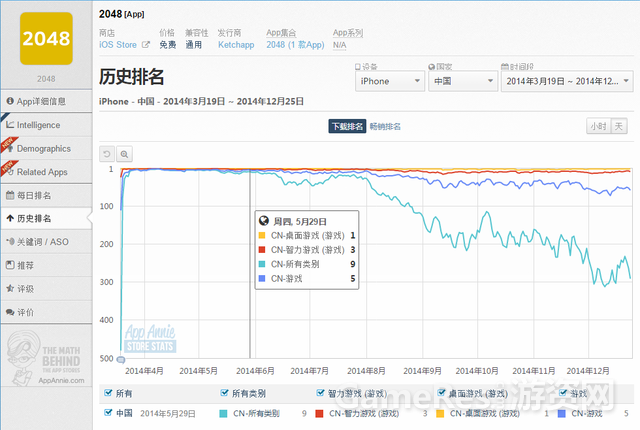Click the external link icon after iOS Store
Image resolution: width=640 pixels, height=430 pixels.
(146, 44)
